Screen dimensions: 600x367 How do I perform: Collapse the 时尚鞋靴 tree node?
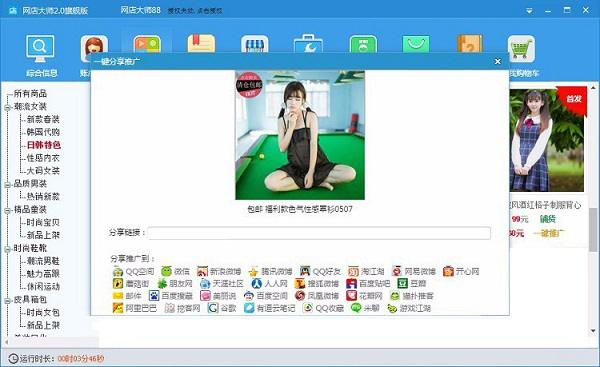(x=7, y=249)
